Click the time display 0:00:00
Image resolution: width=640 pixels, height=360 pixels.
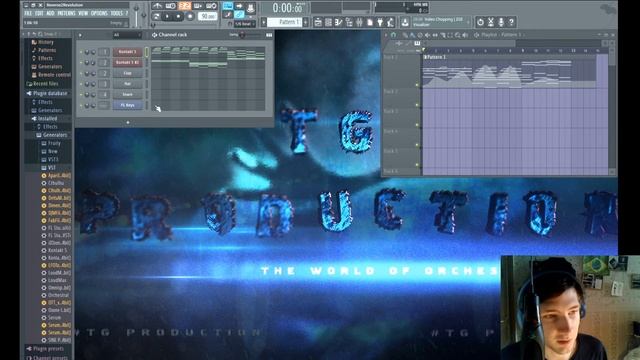288,8
